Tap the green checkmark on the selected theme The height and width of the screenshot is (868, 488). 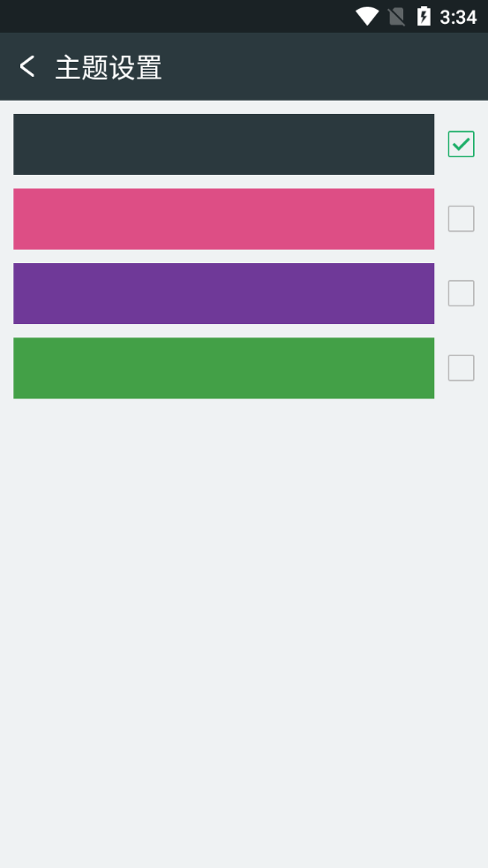click(x=461, y=145)
